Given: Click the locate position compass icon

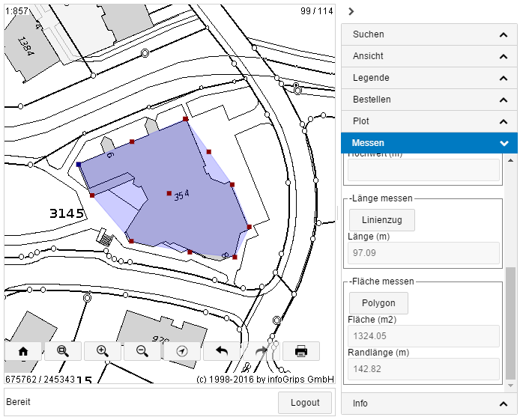Looking at the screenshot, I should coord(182,351).
